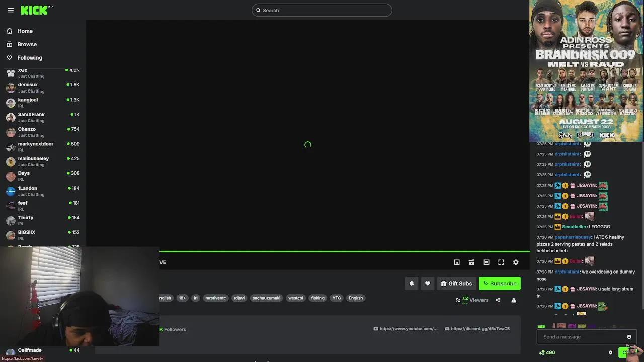Open video player settings gear

516,262
